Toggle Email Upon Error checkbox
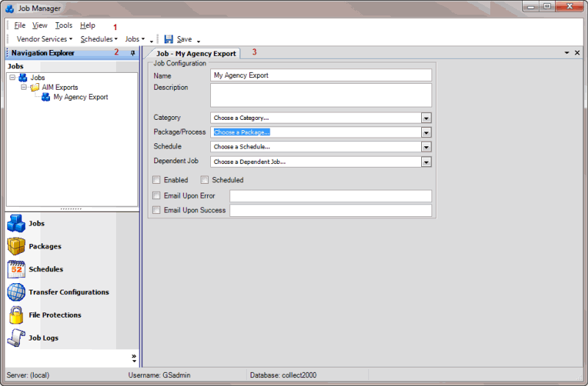This screenshot has height=386, width=588. pos(157,196)
